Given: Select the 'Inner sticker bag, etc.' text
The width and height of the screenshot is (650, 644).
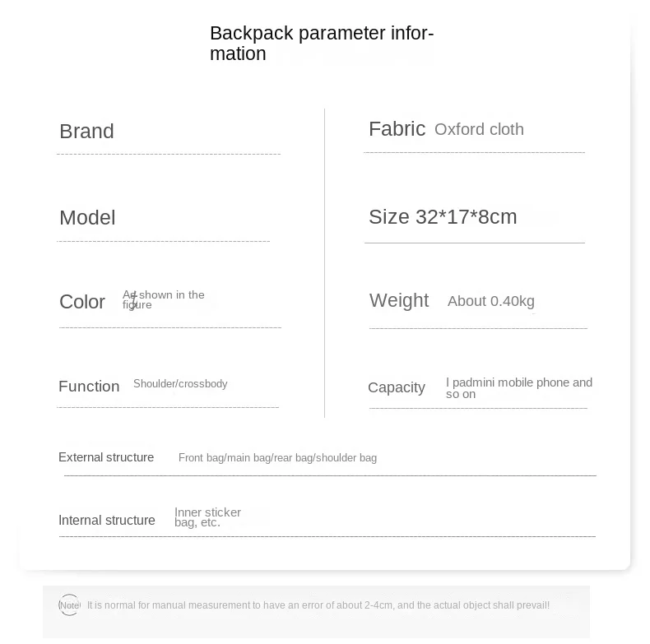Looking at the screenshot, I should [x=207, y=517].
